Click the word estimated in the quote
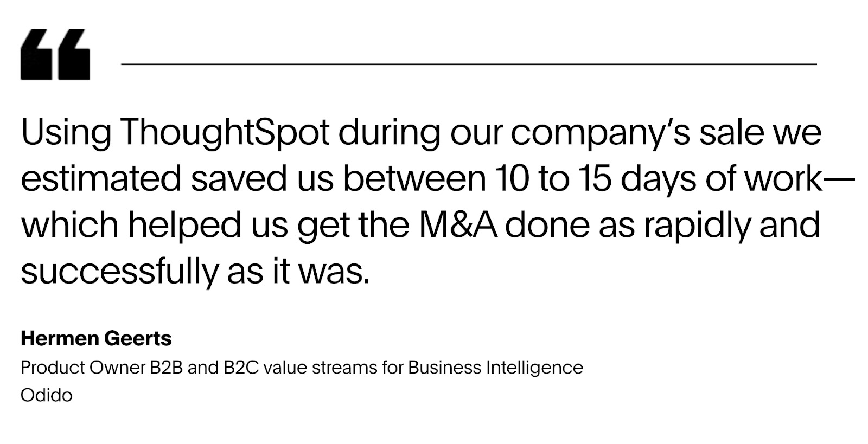This screenshot has height=444, width=868. tap(100, 179)
